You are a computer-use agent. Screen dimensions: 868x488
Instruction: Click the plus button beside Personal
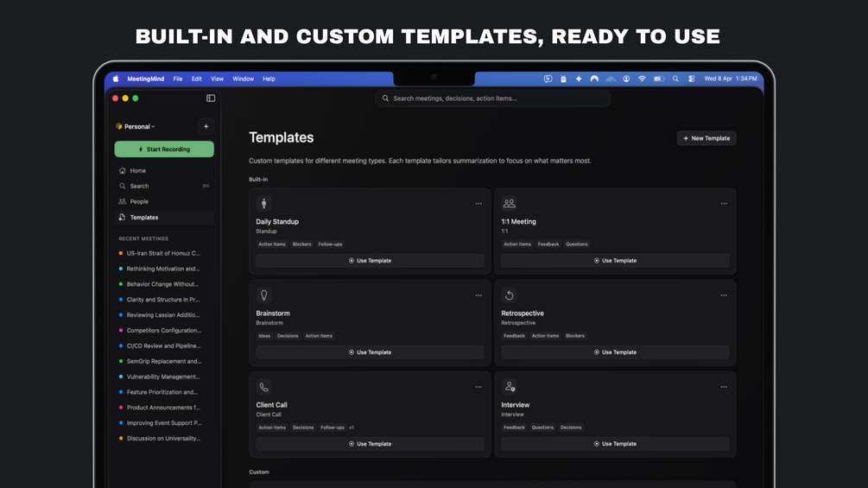(206, 127)
